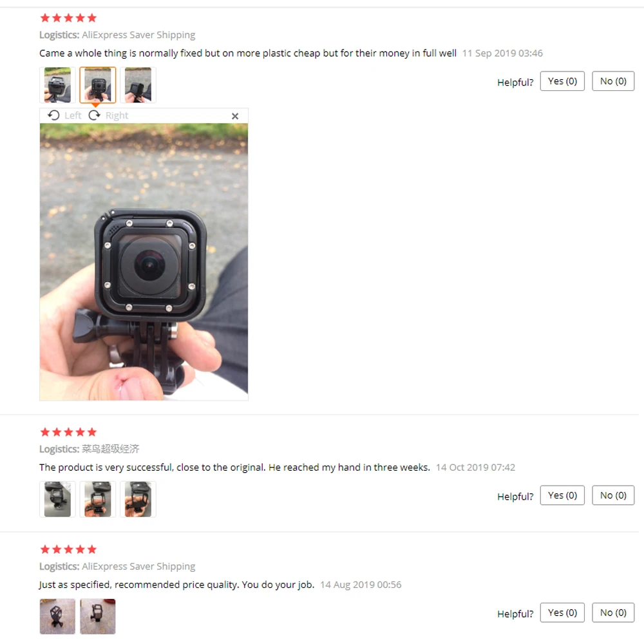The height and width of the screenshot is (644, 644).
Task: Vote No on the 14 Oct review
Action: click(x=613, y=495)
